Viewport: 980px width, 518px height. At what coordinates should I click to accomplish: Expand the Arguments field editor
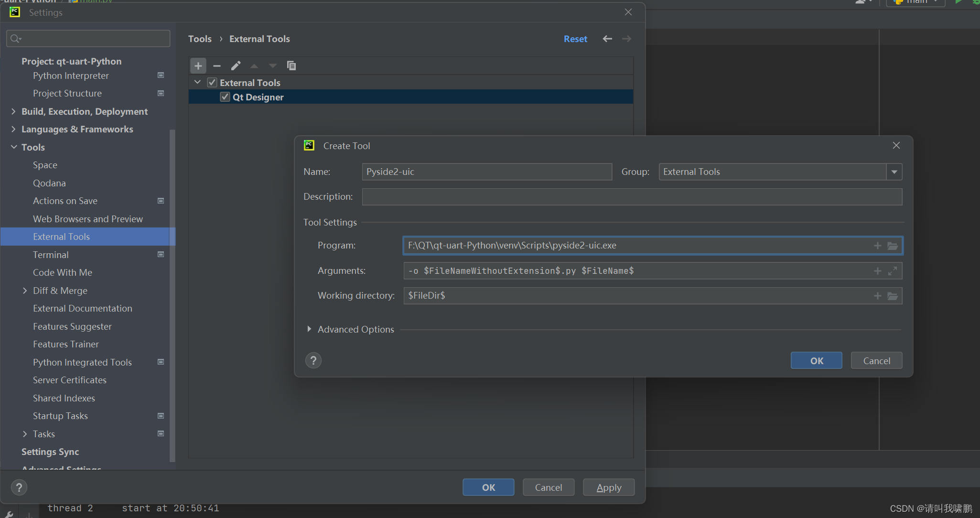coord(892,271)
